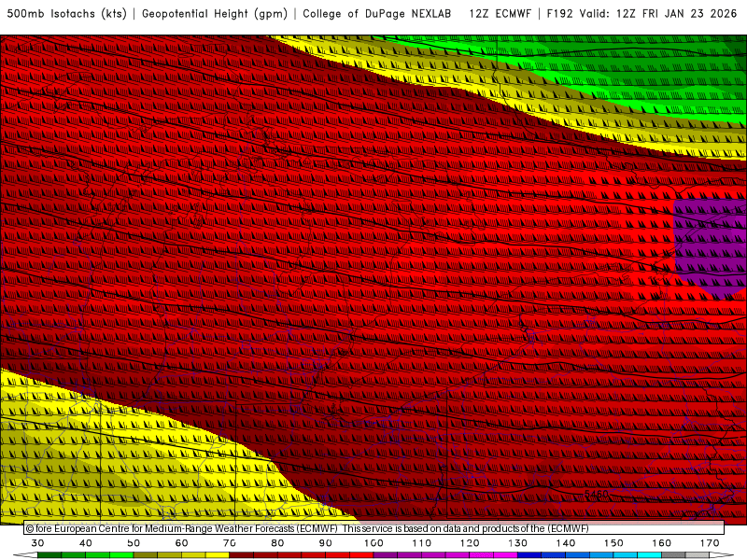Click the "100" legend scale label
This screenshot has height=560, width=747.
pyautogui.click(x=374, y=543)
